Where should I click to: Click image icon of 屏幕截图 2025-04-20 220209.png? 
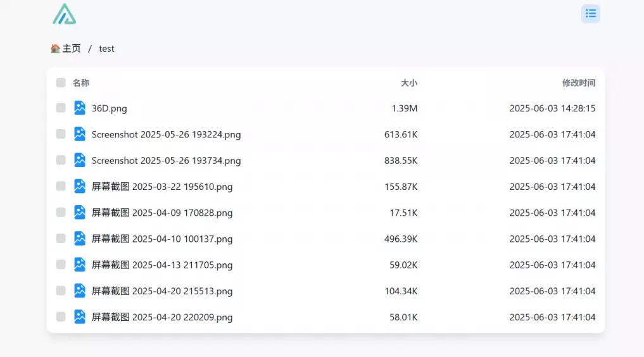coord(80,316)
